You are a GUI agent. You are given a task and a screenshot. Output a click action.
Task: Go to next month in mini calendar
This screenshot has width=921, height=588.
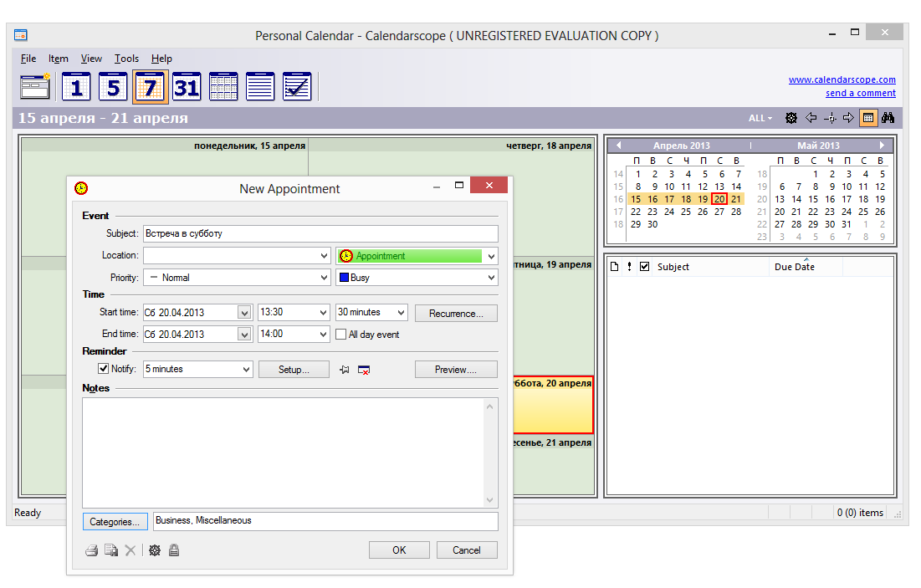click(882, 145)
